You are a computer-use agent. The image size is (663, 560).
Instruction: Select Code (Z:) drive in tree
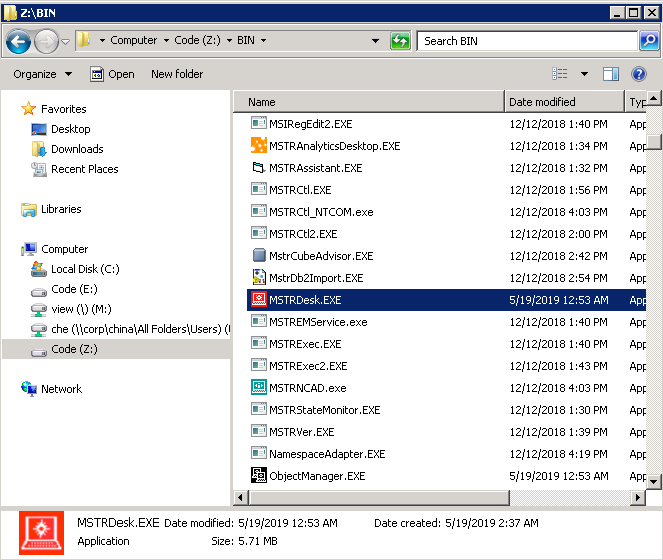click(74, 349)
